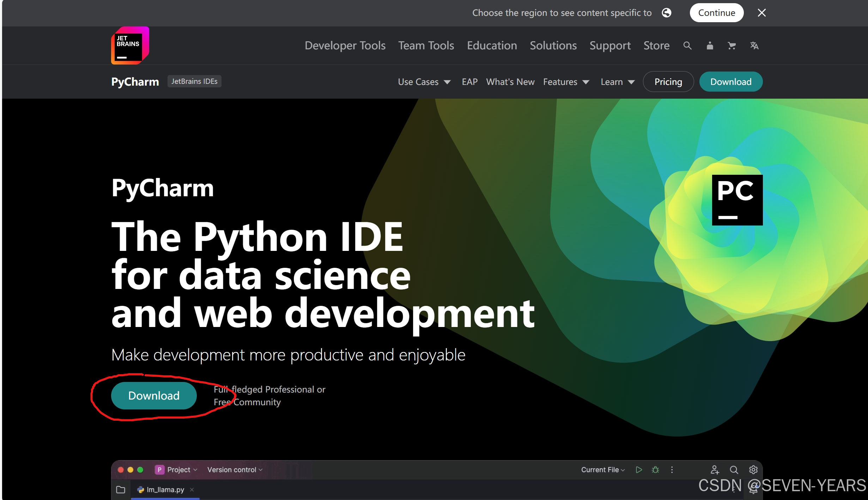Viewport: 868px width, 500px height.
Task: Open the site search magnifier icon
Action: (687, 45)
